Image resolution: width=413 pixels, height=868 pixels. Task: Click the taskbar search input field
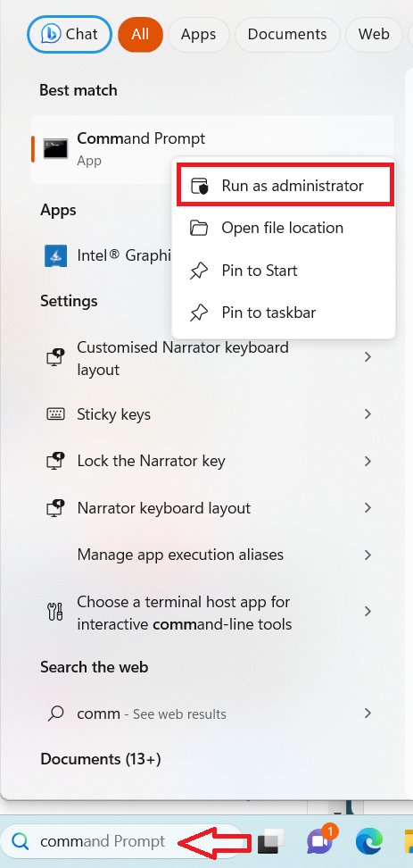click(121, 841)
